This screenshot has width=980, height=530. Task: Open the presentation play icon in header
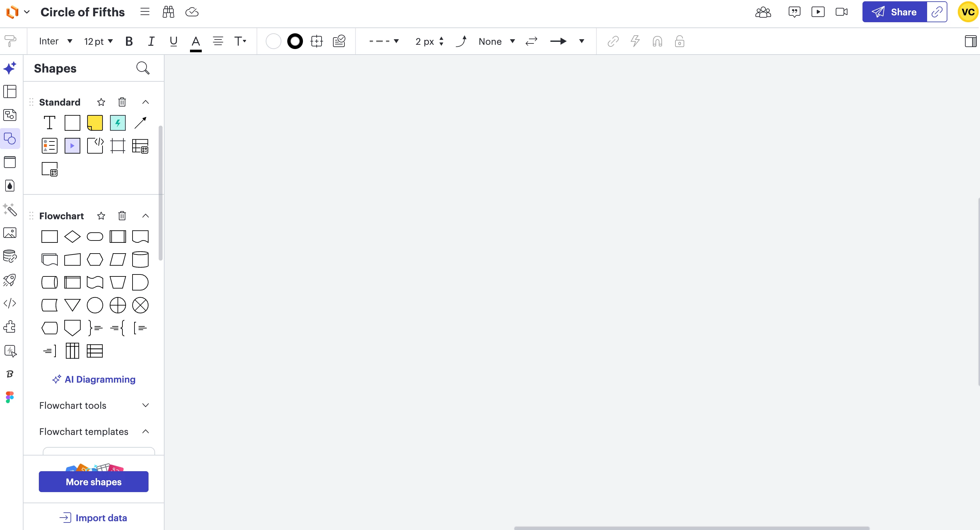pos(817,12)
